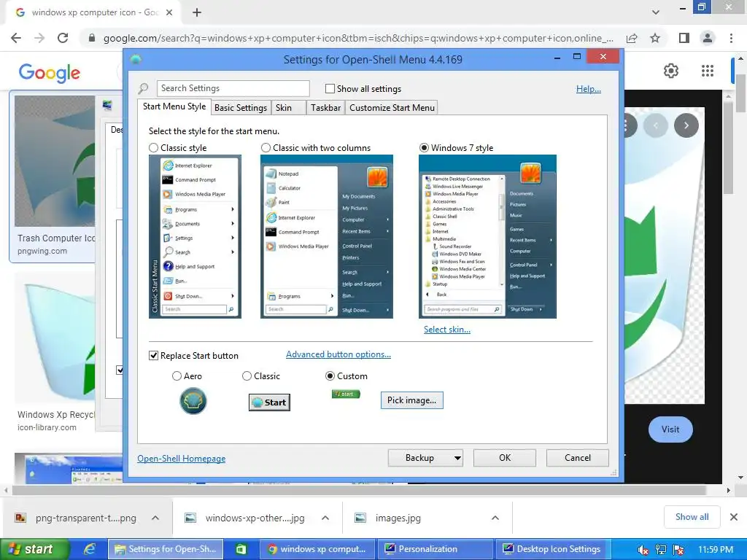Click Show all downloads button
The width and height of the screenshot is (747, 560).
[692, 517]
